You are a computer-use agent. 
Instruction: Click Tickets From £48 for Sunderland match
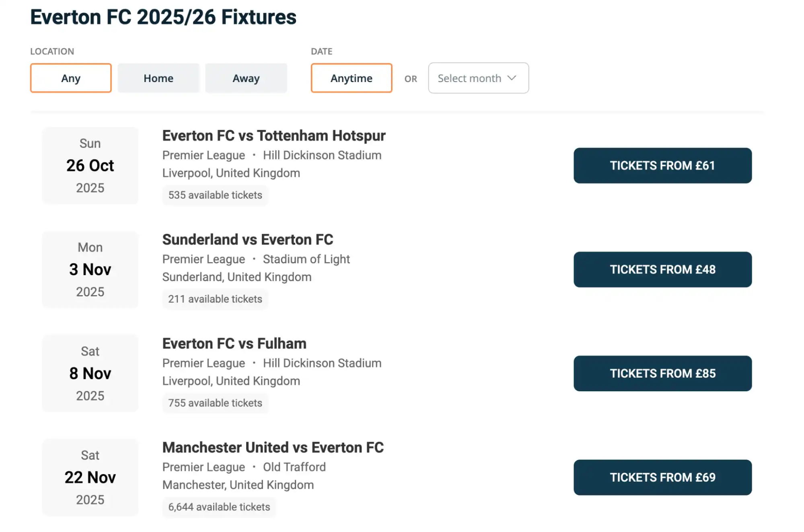[x=662, y=269]
